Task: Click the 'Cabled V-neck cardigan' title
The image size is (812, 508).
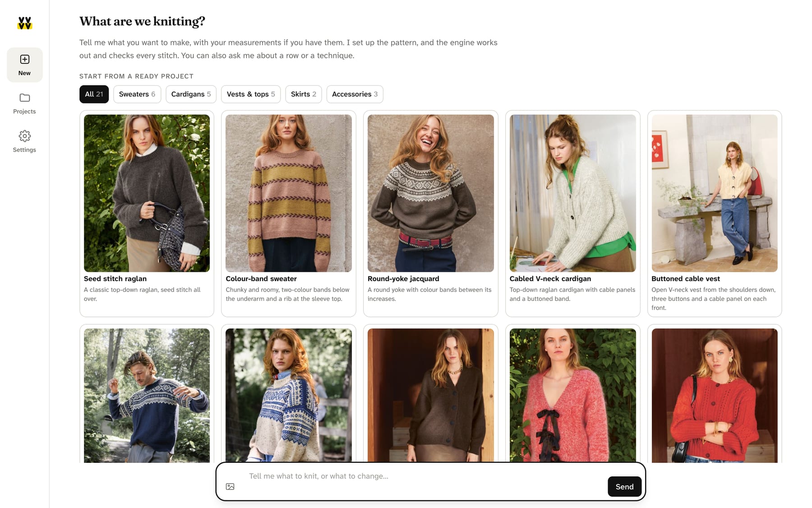Action: point(550,279)
